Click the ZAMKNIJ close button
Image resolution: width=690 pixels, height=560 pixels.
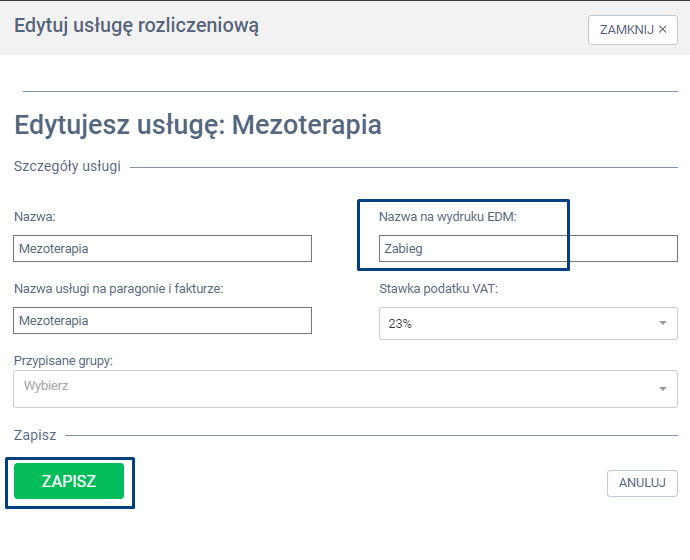point(631,30)
